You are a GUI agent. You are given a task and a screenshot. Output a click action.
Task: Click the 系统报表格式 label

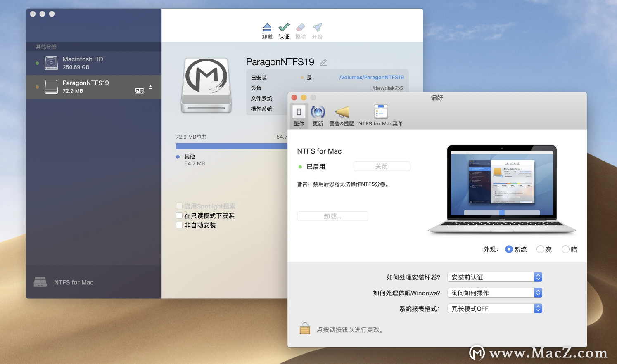point(420,309)
